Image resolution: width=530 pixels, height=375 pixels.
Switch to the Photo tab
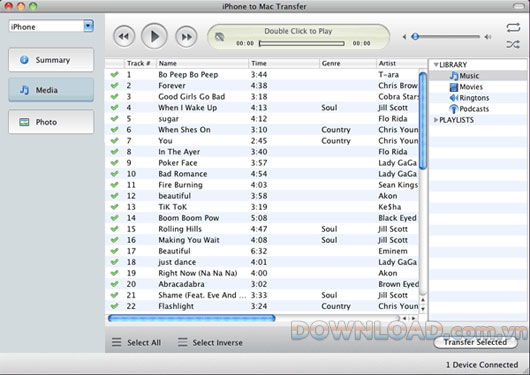[x=51, y=122]
